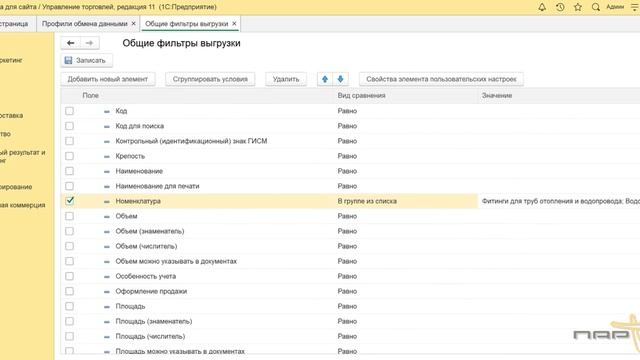
Task: Uncheck the Номенклатура filter checkbox
Action: pos(69,201)
